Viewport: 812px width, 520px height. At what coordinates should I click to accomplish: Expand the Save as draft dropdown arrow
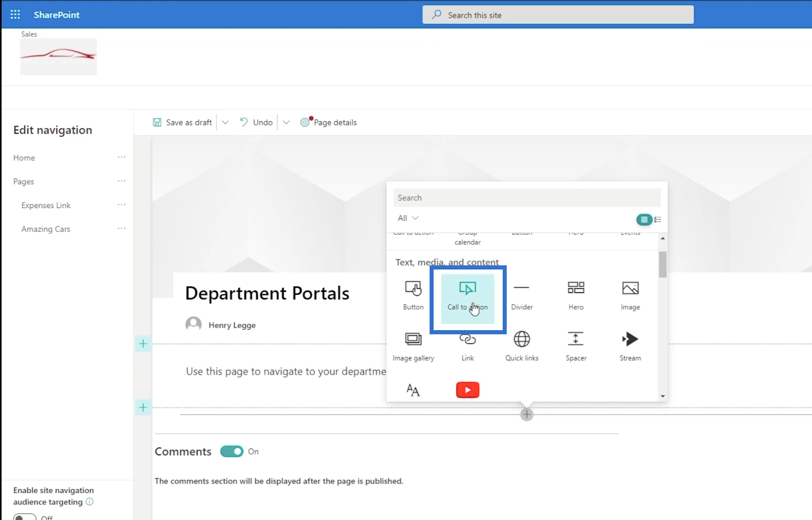tap(225, 122)
